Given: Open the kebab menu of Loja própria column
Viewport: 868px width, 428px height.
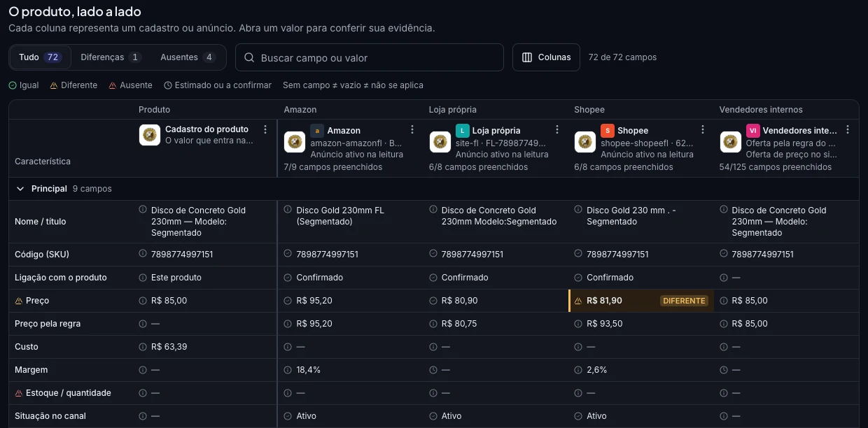Looking at the screenshot, I should pos(557,129).
